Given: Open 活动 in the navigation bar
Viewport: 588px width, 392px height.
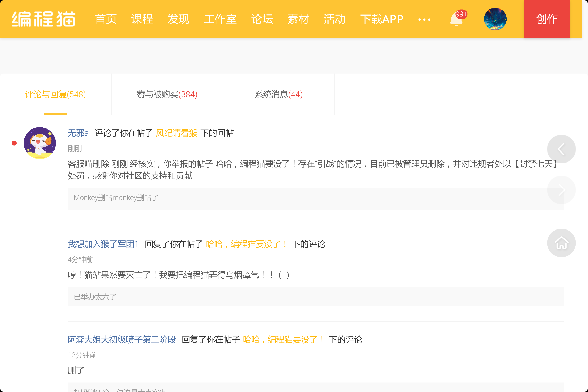Looking at the screenshot, I should 334,19.
